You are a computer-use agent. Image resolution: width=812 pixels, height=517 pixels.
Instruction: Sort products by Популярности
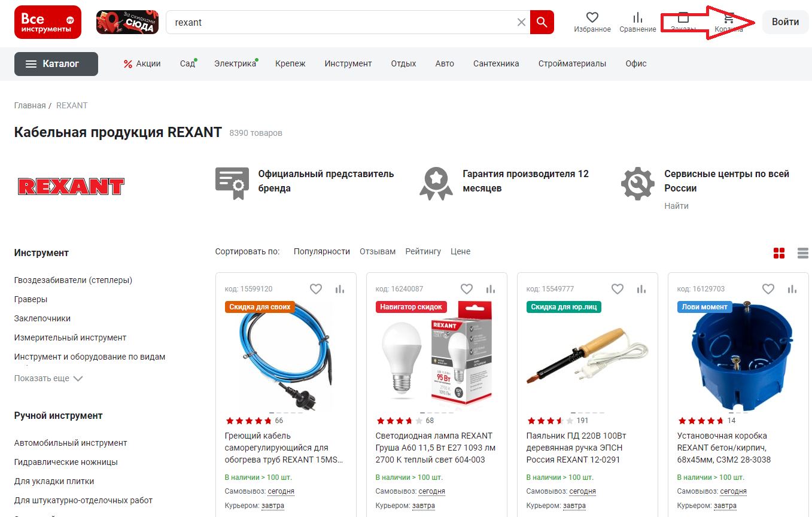click(322, 252)
